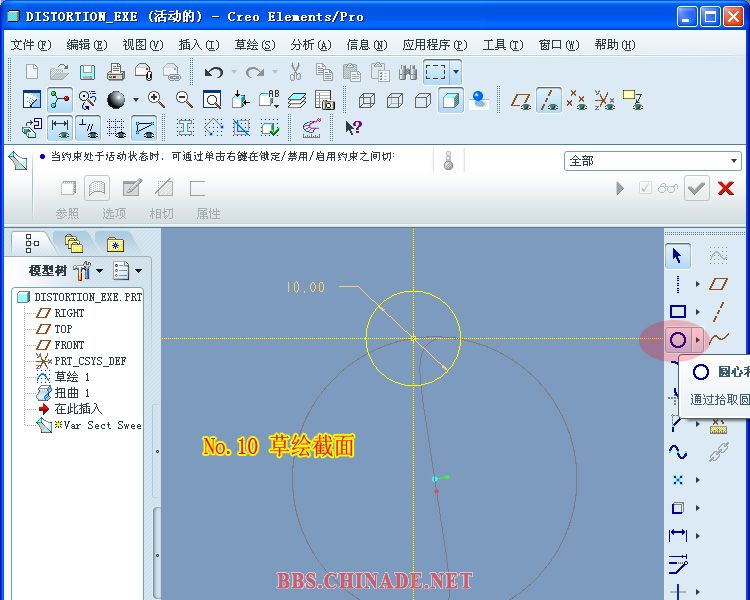Toggle sketcher dimension display
The image size is (750, 600).
tap(60, 128)
